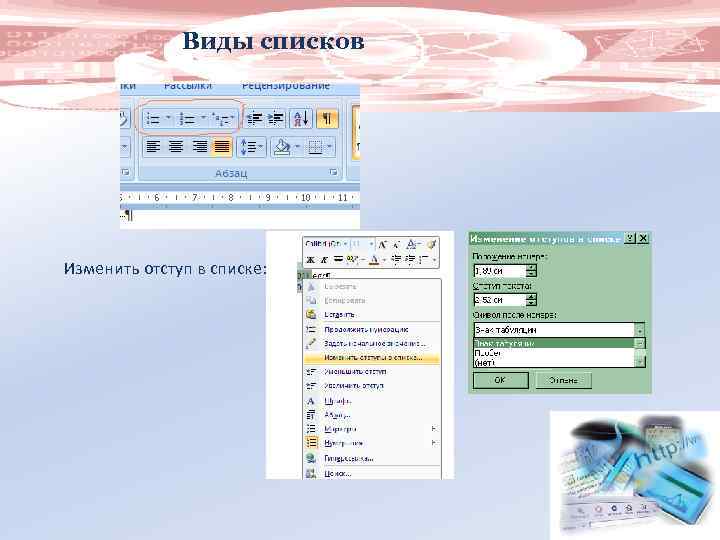720x540 pixels.
Task: Open the Calibri font name box in the mini toolbar
Action: (326, 243)
